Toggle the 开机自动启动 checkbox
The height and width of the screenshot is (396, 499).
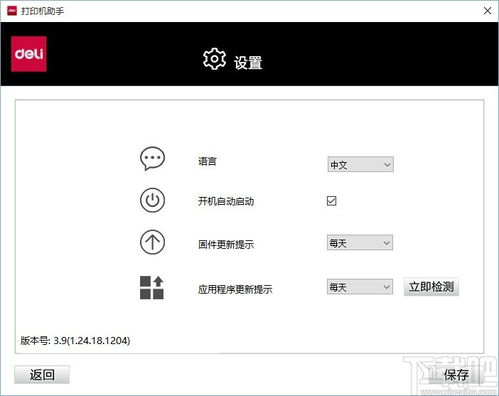[331, 201]
